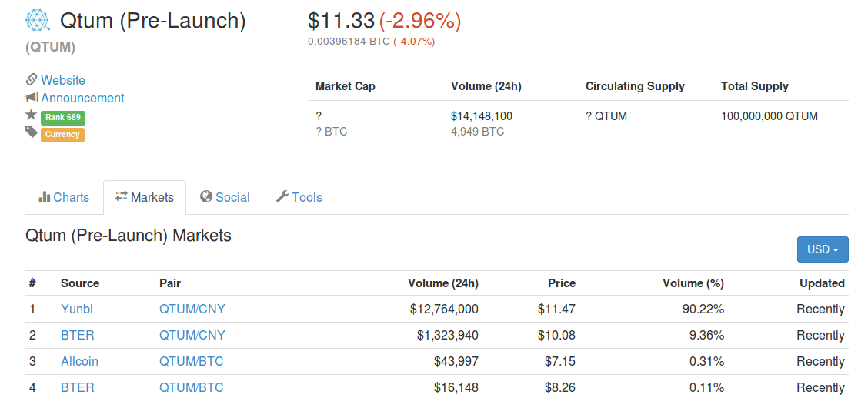Screen dimensions: 868x405
Task: Click the green Rank 689 badge
Action: (x=62, y=118)
